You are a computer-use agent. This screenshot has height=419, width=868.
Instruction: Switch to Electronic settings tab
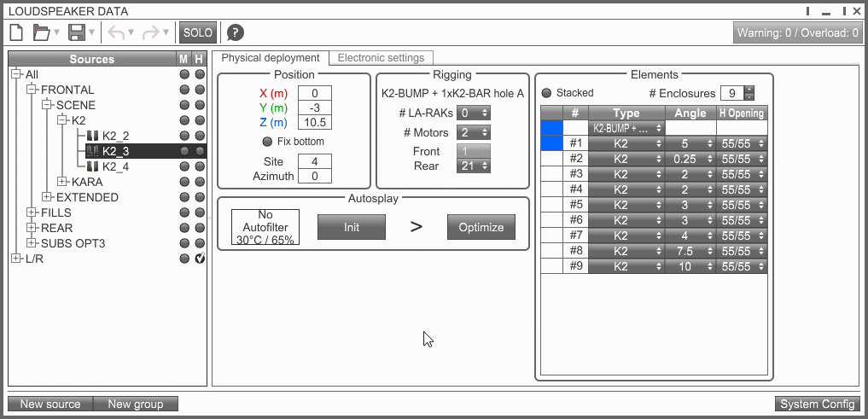point(381,58)
